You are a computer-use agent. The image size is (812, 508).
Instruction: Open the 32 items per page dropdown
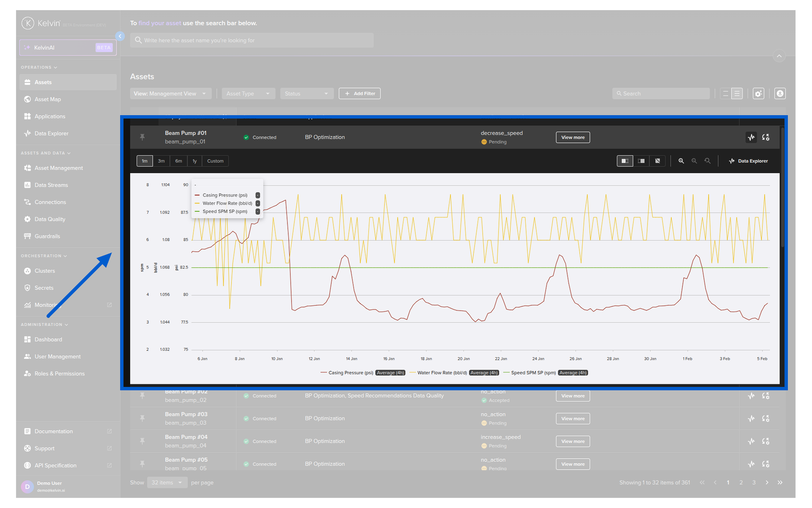tap(167, 483)
